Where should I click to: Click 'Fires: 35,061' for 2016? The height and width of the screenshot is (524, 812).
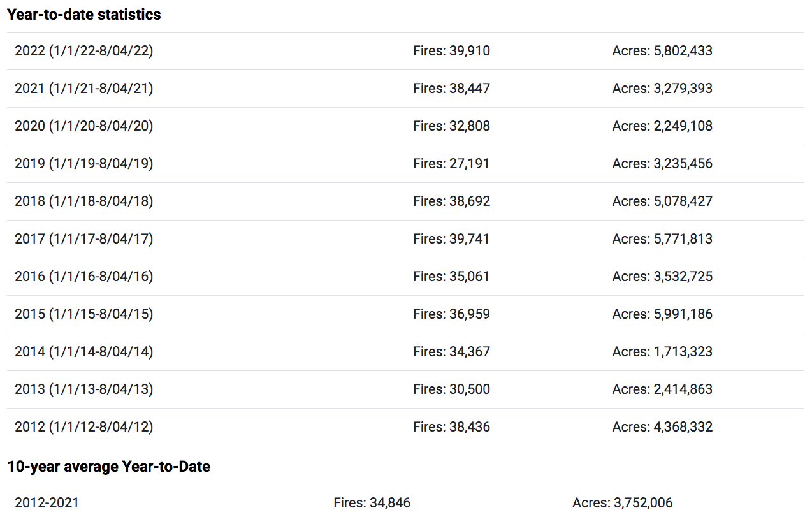(452, 277)
